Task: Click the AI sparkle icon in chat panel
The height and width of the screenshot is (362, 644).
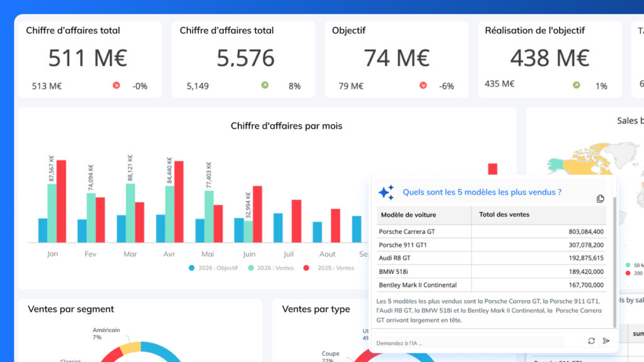Action: pyautogui.click(x=386, y=192)
